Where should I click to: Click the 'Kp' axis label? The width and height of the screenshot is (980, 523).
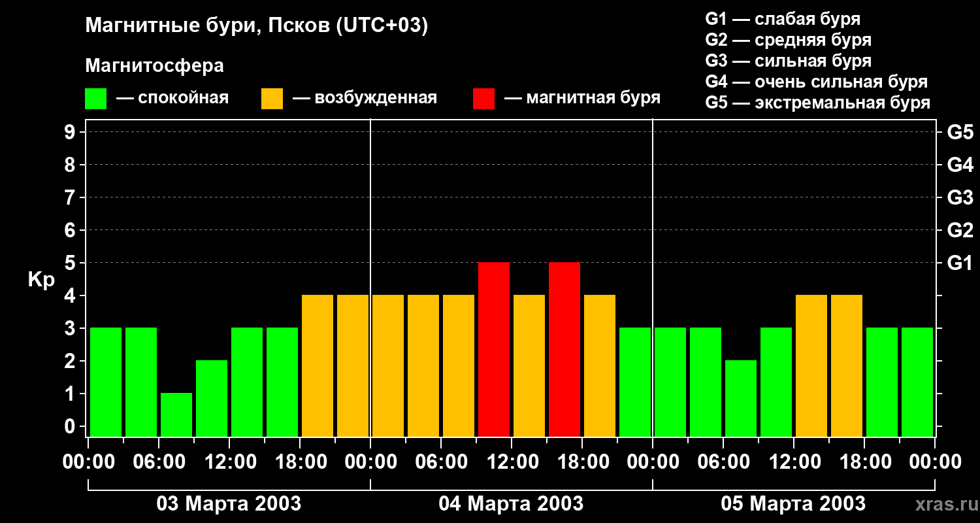(41, 279)
